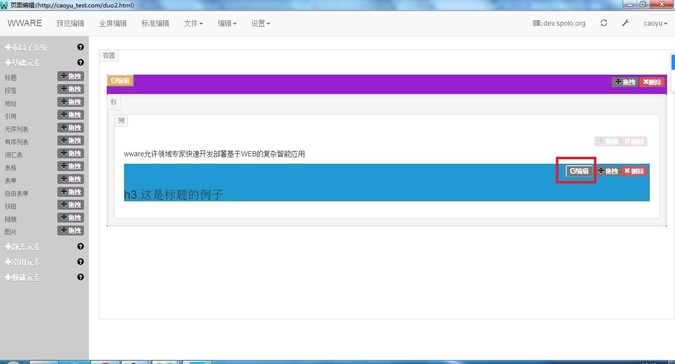
Task: Click red 删除 button on blue heading block
Action: pyautogui.click(x=634, y=171)
